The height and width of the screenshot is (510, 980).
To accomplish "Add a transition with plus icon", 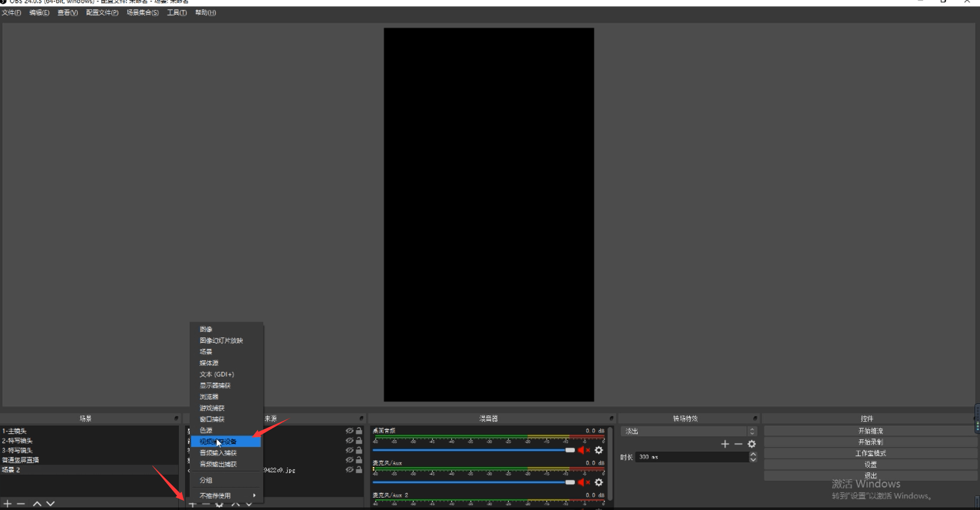I will [725, 444].
